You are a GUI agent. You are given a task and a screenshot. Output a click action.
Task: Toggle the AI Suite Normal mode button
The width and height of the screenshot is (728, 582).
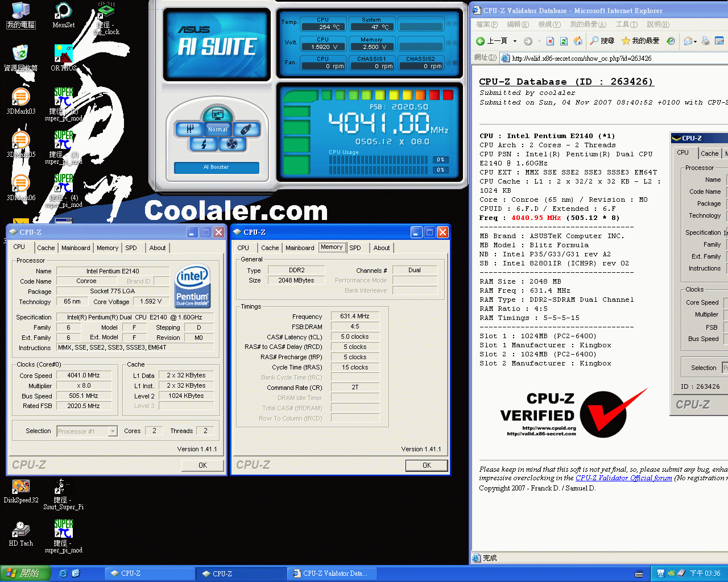coord(217,129)
